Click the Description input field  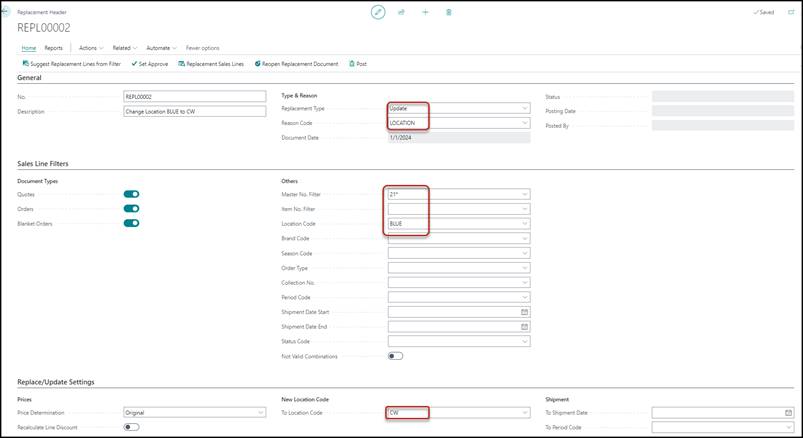point(195,111)
